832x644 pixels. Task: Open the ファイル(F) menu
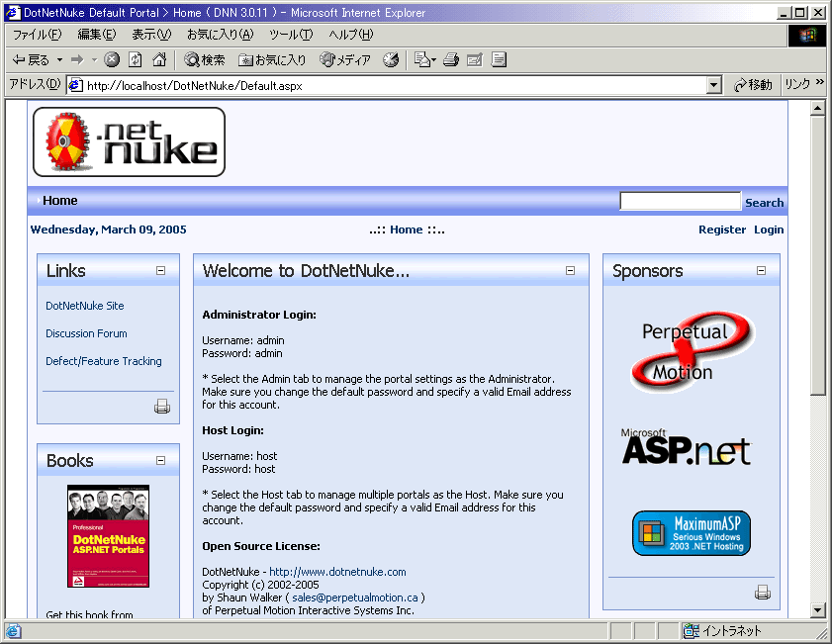38,35
